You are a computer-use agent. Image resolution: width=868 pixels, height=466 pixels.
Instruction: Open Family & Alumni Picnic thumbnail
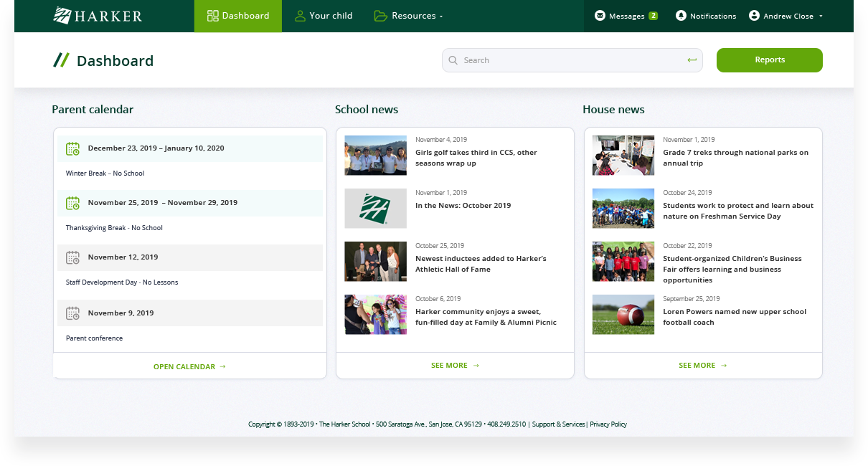pyautogui.click(x=375, y=314)
